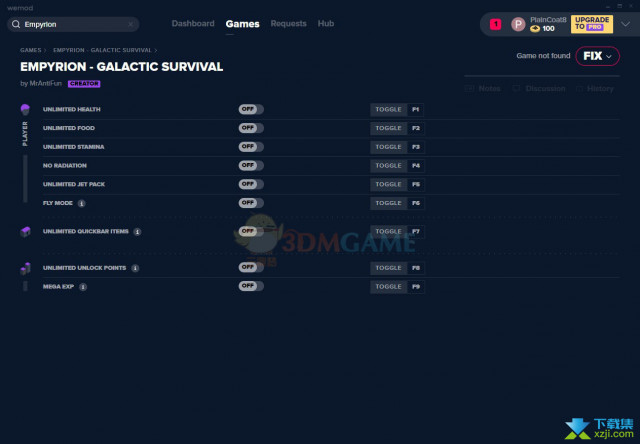The height and width of the screenshot is (444, 640).
Task: Click the PlainCoat8 profile avatar
Action: 518,24
